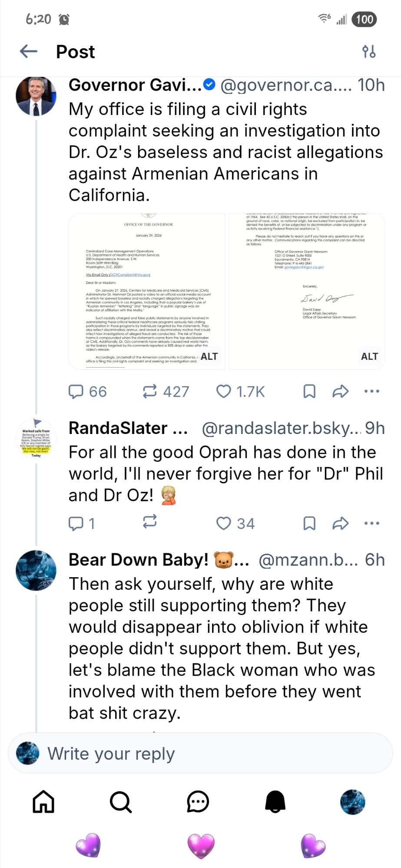Bookmark the Governor's post

click(309, 391)
